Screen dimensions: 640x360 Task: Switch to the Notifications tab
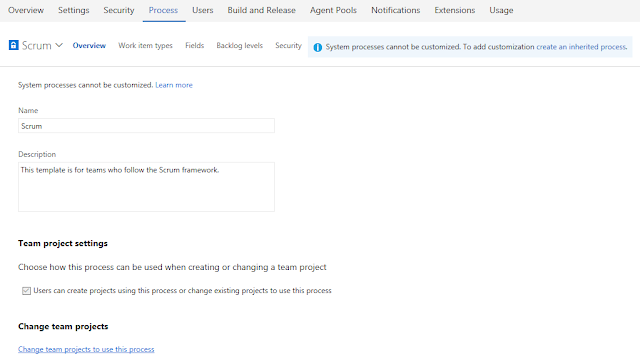pyautogui.click(x=396, y=10)
